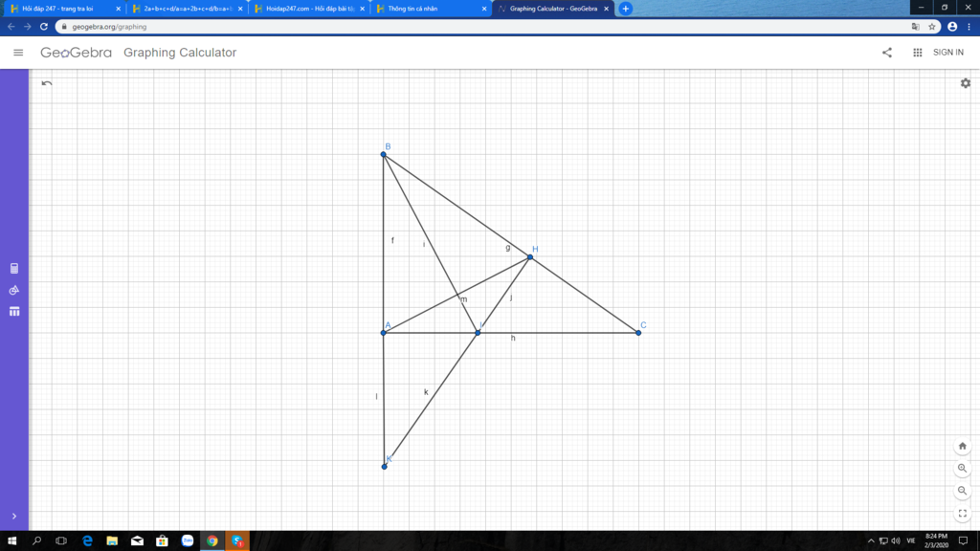Open a new browser tab
The width and height of the screenshot is (980, 551).
click(626, 9)
